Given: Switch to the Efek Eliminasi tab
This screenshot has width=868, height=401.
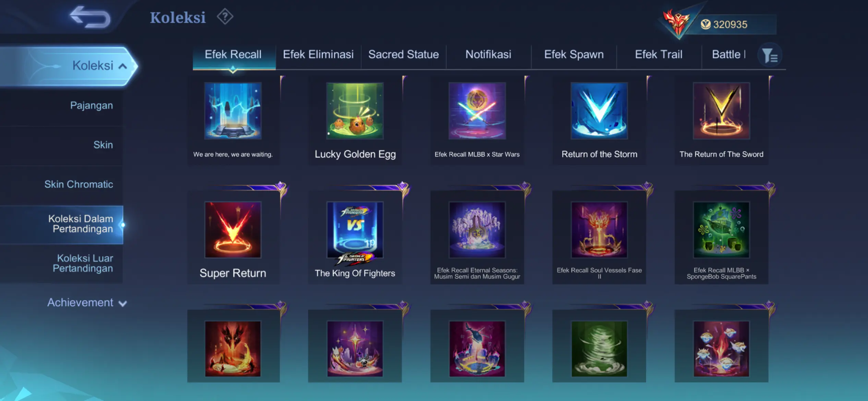Looking at the screenshot, I should pyautogui.click(x=318, y=54).
